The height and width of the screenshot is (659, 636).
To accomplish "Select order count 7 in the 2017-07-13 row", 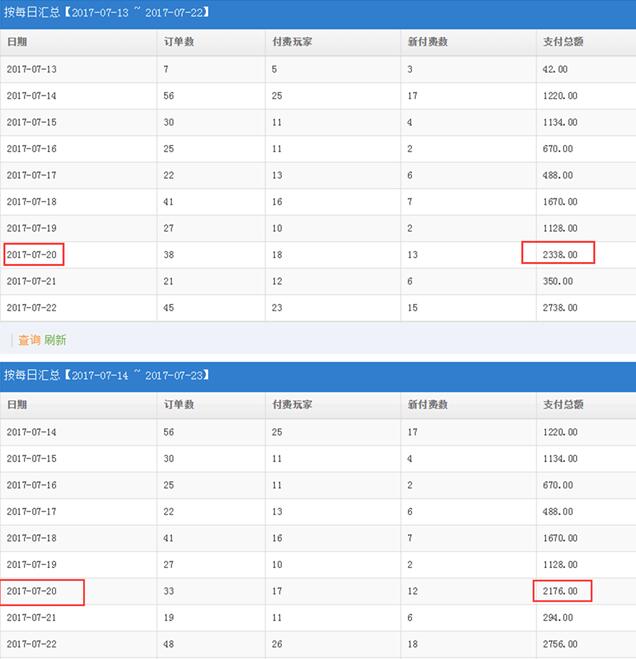I will click(x=166, y=69).
